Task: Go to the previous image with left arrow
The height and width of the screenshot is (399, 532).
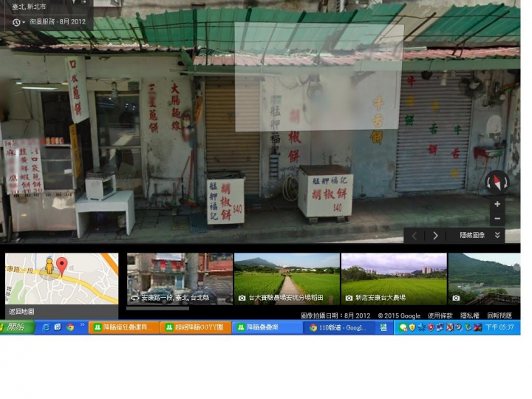Action: (x=415, y=236)
